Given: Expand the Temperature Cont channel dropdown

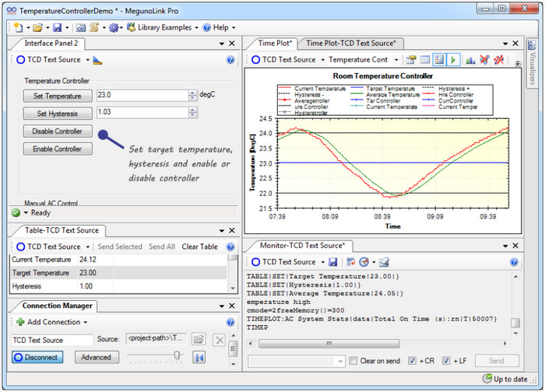Looking at the screenshot, I should tap(396, 60).
